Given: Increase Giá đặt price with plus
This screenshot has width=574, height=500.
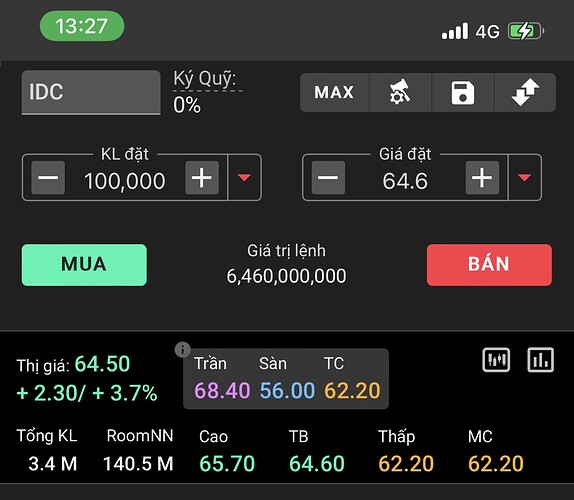Looking at the screenshot, I should (x=482, y=178).
